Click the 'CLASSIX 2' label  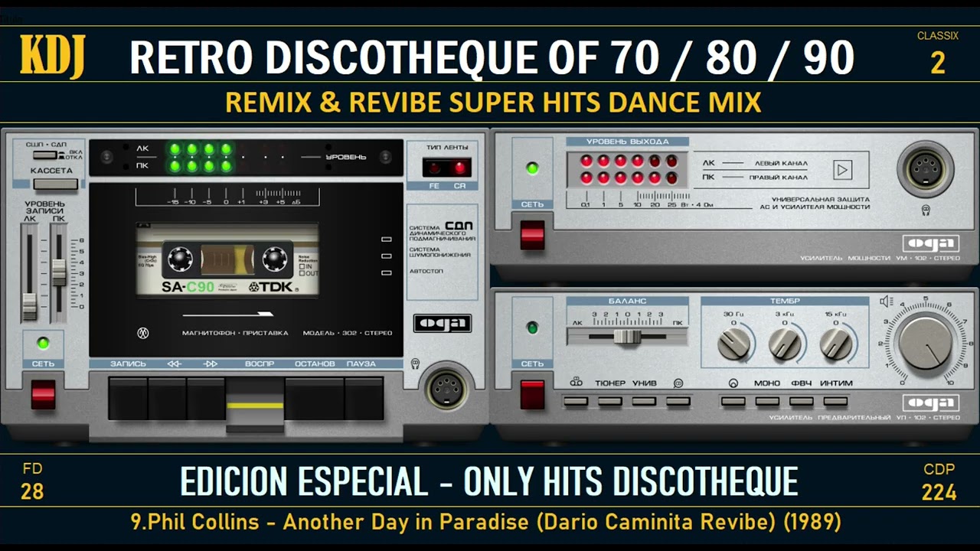tap(938, 54)
